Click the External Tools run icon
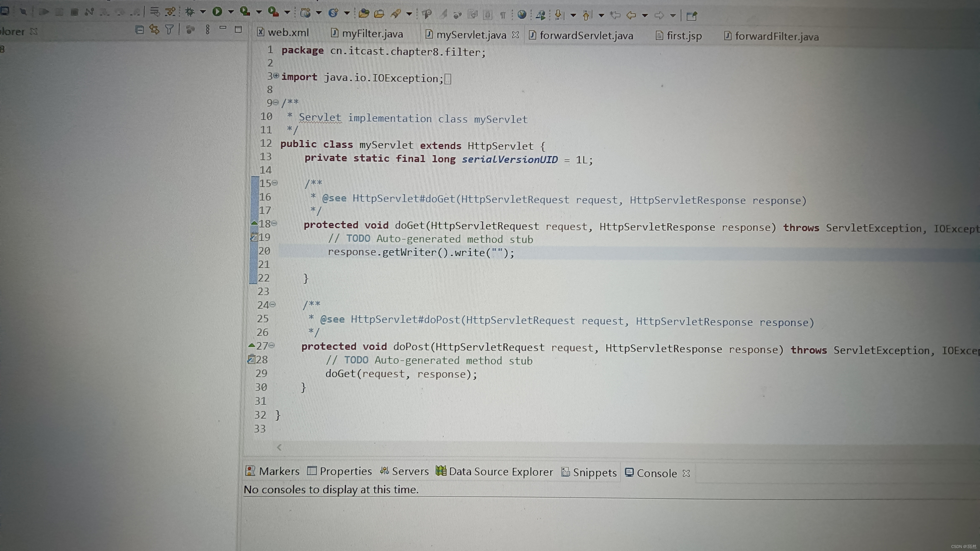The image size is (980, 551). tap(273, 12)
